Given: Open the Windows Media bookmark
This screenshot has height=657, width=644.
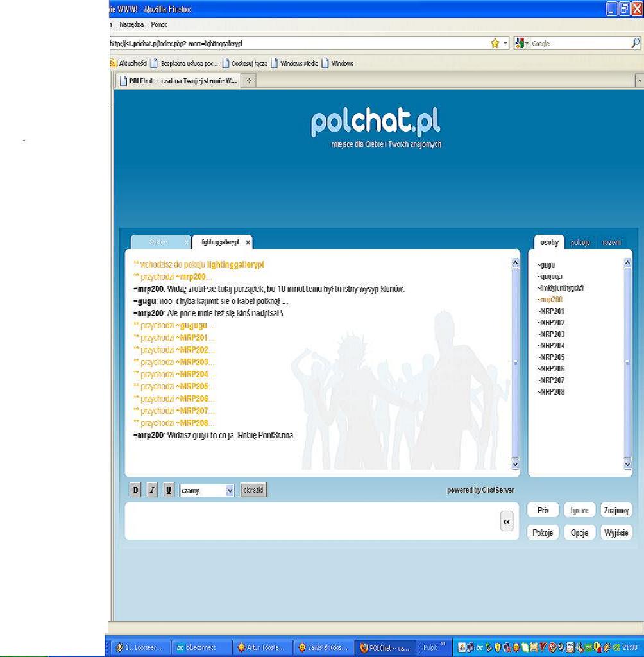Looking at the screenshot, I should 294,64.
